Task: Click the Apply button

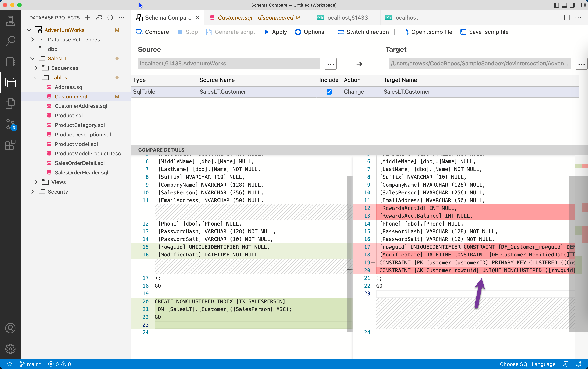Action: tap(275, 32)
